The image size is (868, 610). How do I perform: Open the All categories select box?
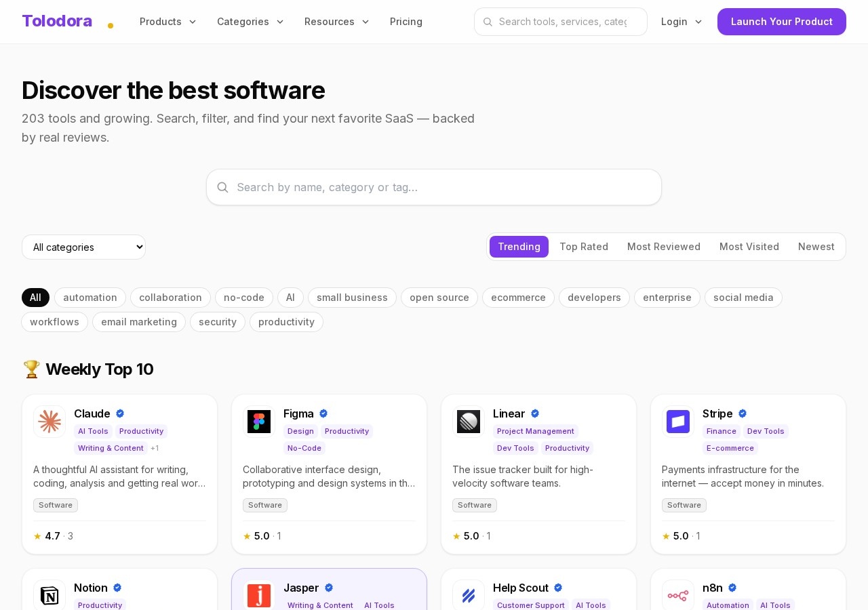point(83,247)
